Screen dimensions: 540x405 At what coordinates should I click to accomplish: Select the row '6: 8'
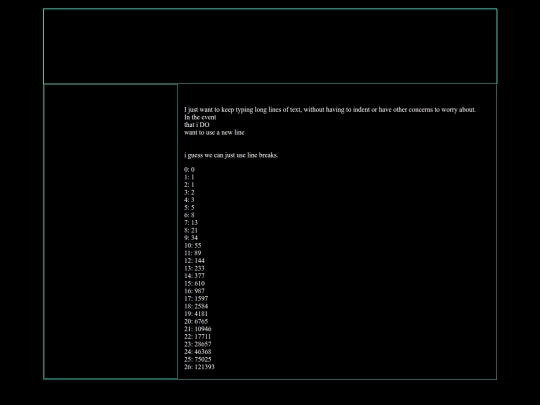tap(189, 215)
